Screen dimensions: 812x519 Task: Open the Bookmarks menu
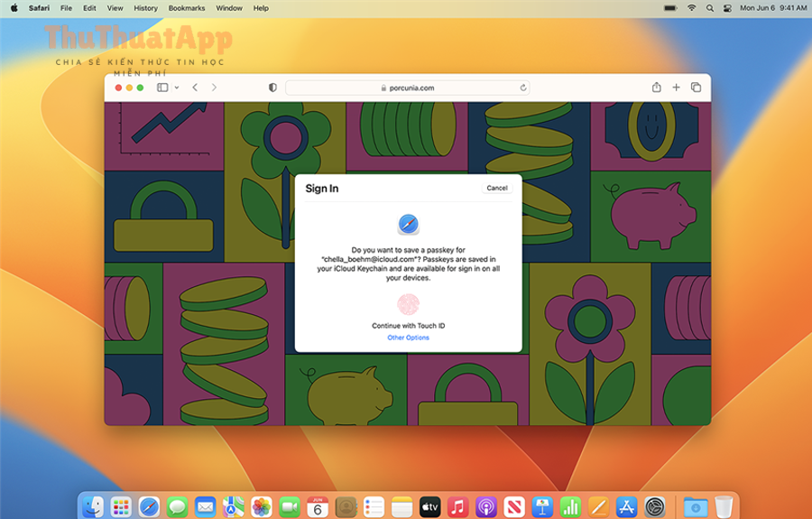pos(187,8)
